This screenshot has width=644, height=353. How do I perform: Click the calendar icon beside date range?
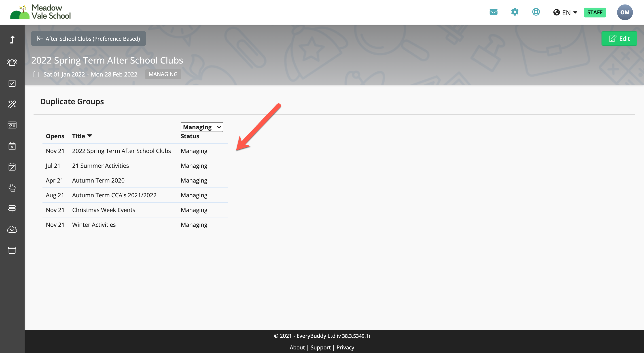tap(36, 74)
